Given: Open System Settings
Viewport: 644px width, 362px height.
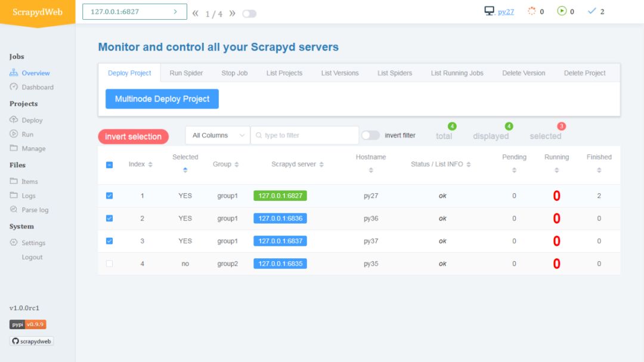Looking at the screenshot, I should (x=27, y=243).
